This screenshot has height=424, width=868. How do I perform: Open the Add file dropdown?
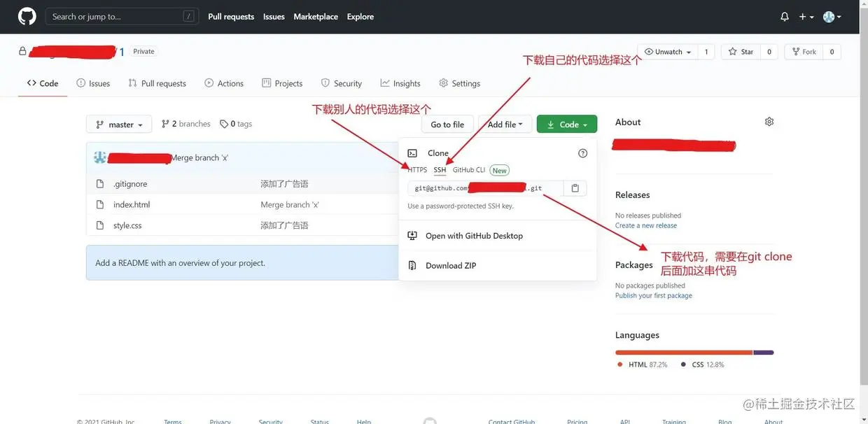(x=505, y=125)
